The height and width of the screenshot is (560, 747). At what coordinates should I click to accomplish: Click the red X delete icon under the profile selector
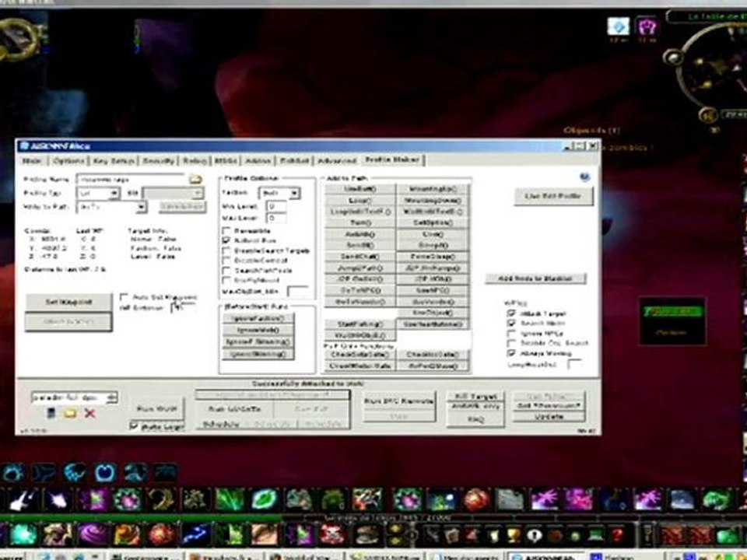click(x=89, y=413)
